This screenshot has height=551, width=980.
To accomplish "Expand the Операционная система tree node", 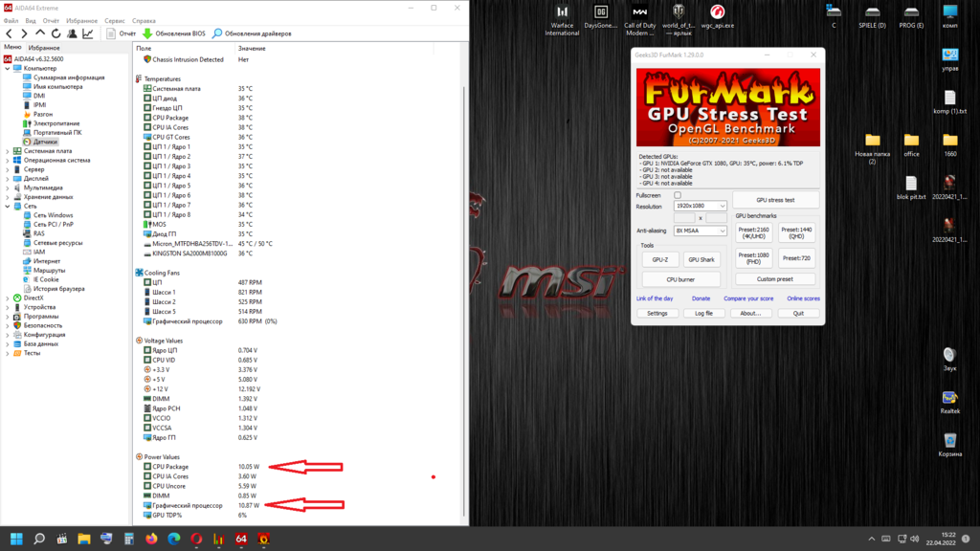I will click(8, 161).
